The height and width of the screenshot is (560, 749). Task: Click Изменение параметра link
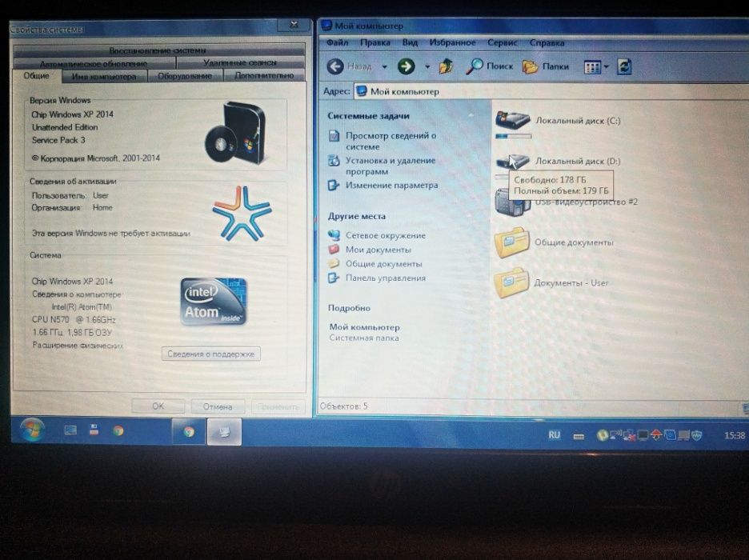click(x=391, y=186)
